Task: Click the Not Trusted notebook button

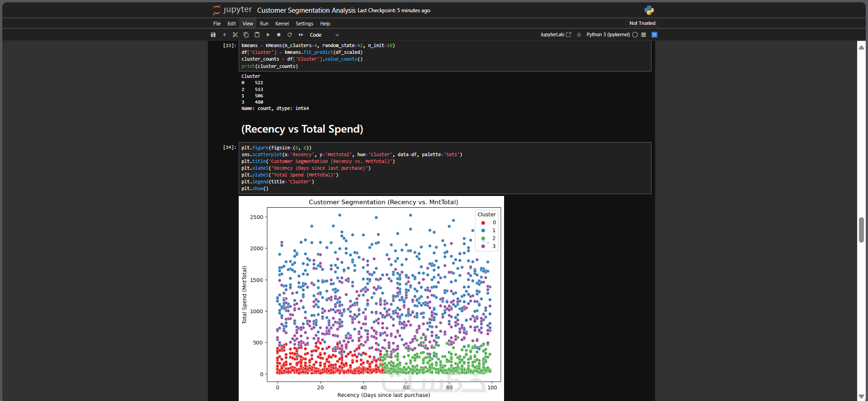Action: 642,23
